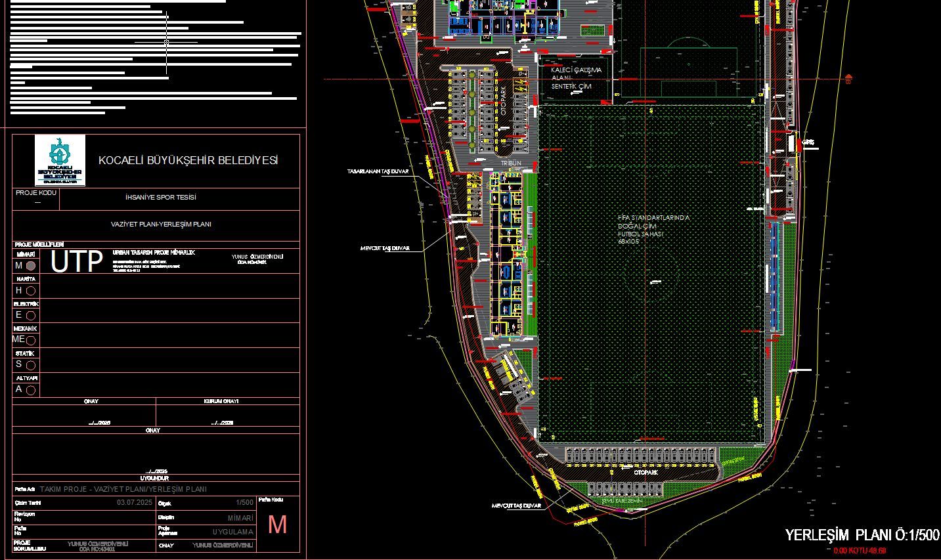
Task: Pick the circle next to S under Statik
Action: [x=31, y=365]
